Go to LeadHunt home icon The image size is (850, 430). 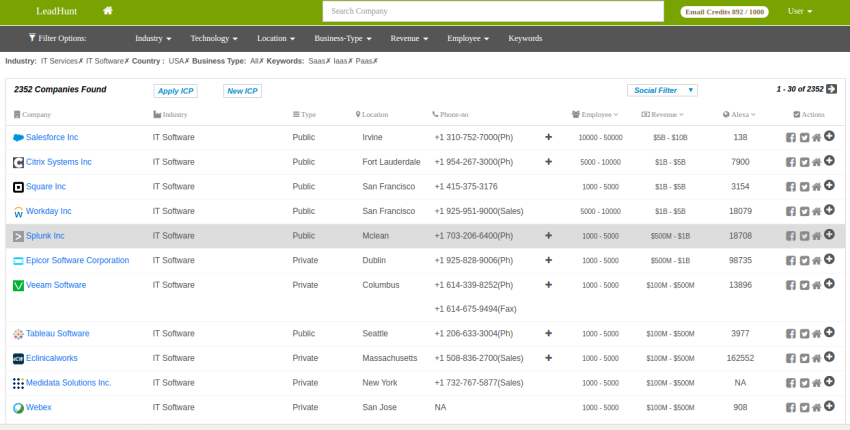(x=108, y=11)
